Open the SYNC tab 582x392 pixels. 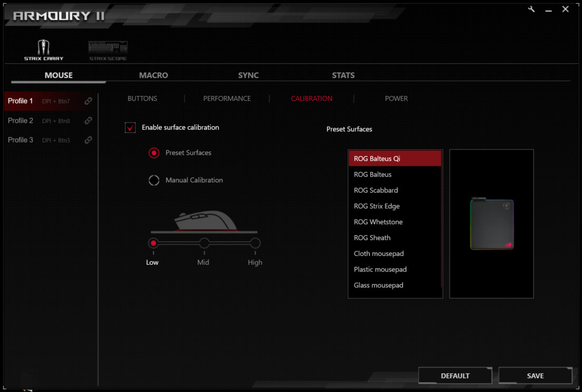coord(249,75)
